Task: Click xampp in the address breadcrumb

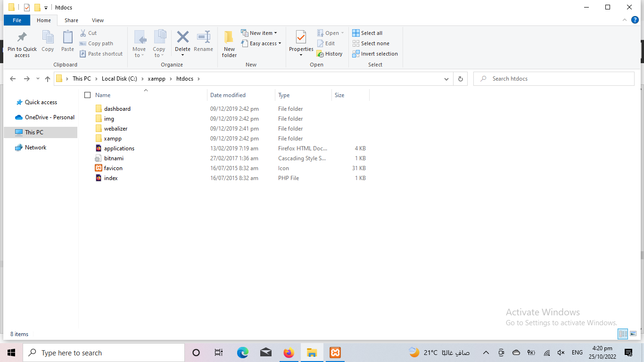Action: coord(157,79)
